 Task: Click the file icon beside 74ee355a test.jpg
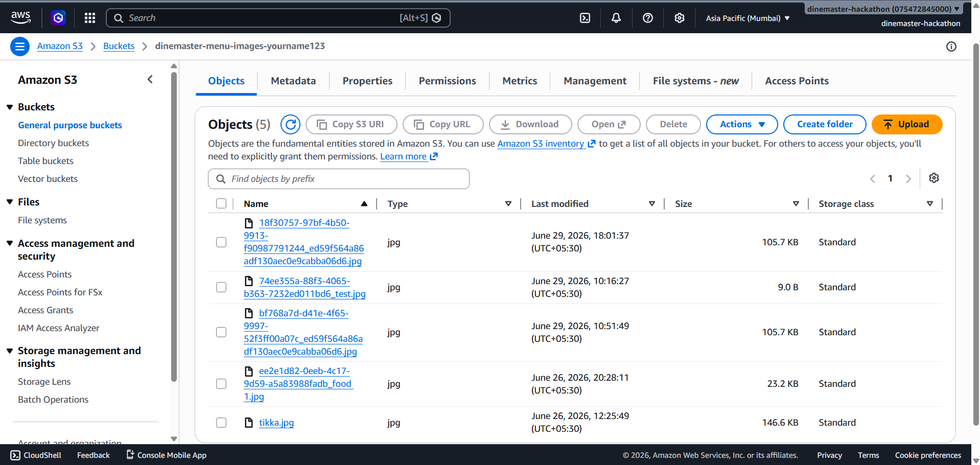pos(249,281)
